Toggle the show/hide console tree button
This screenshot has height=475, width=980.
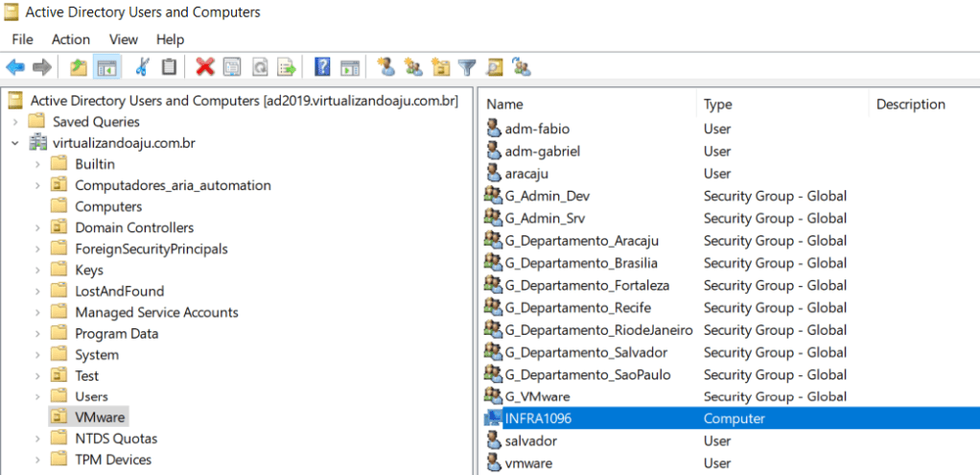click(106, 67)
